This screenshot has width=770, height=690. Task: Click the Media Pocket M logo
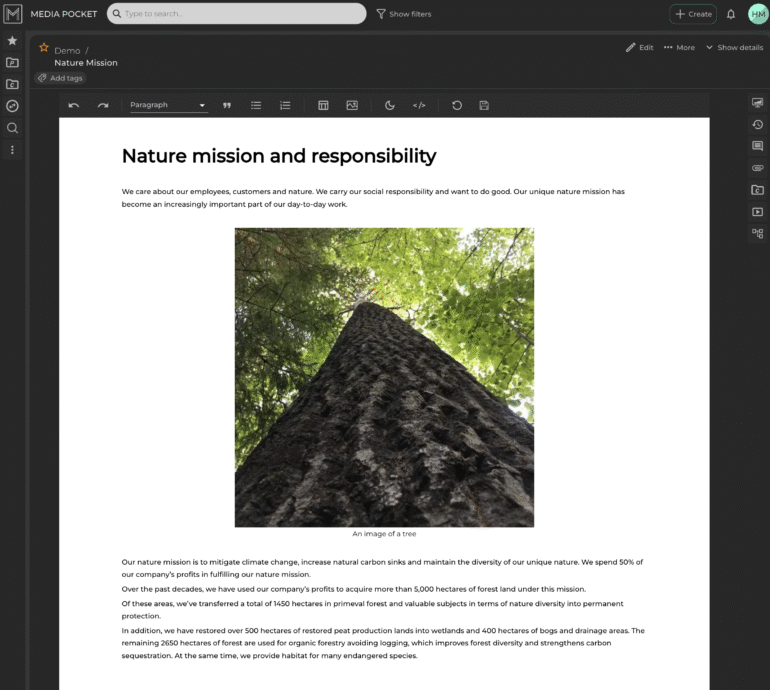13,14
